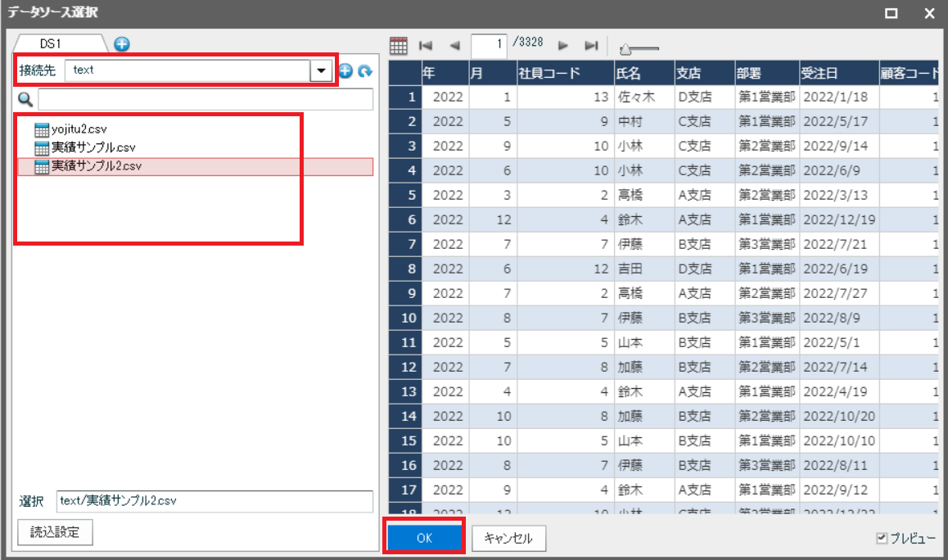
Task: Click the 実績サンプル.csv file icon
Action: (x=42, y=147)
